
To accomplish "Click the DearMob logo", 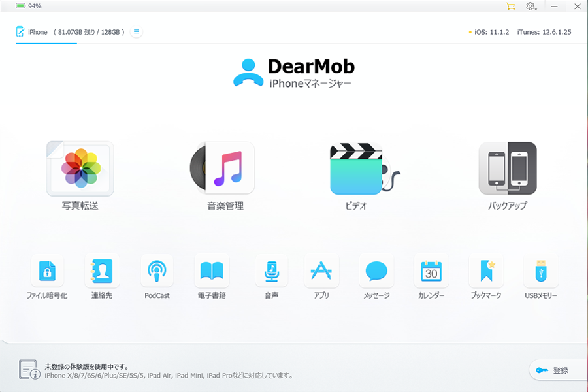I will pyautogui.click(x=293, y=73).
